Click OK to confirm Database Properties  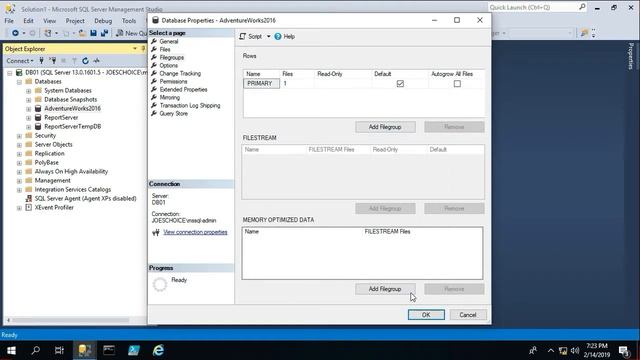click(426, 315)
